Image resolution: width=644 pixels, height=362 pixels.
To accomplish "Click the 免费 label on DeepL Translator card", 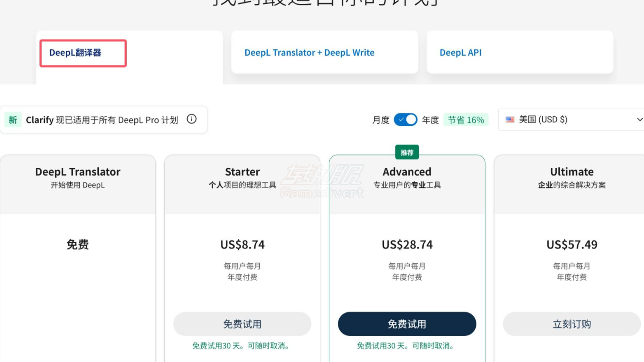I will 78,244.
